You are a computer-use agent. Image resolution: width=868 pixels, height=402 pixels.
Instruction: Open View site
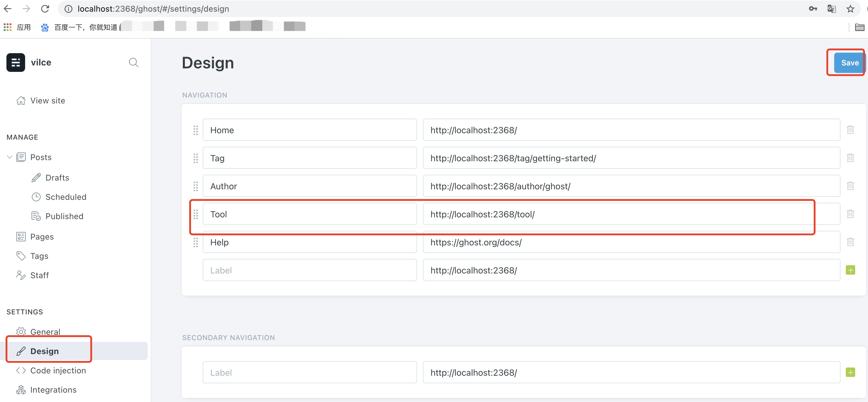48,100
